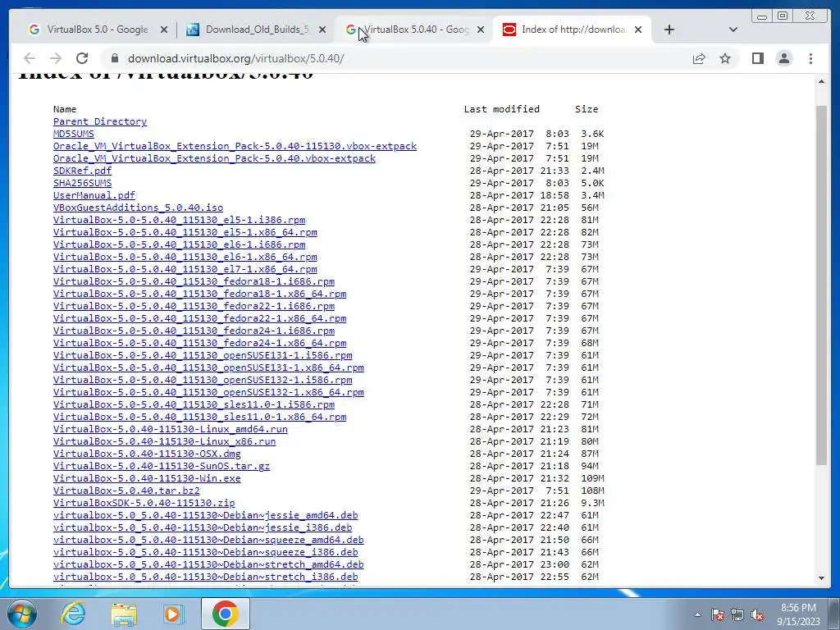The height and width of the screenshot is (630, 840).
Task: Open SDKRef.pdf link
Action: click(83, 171)
